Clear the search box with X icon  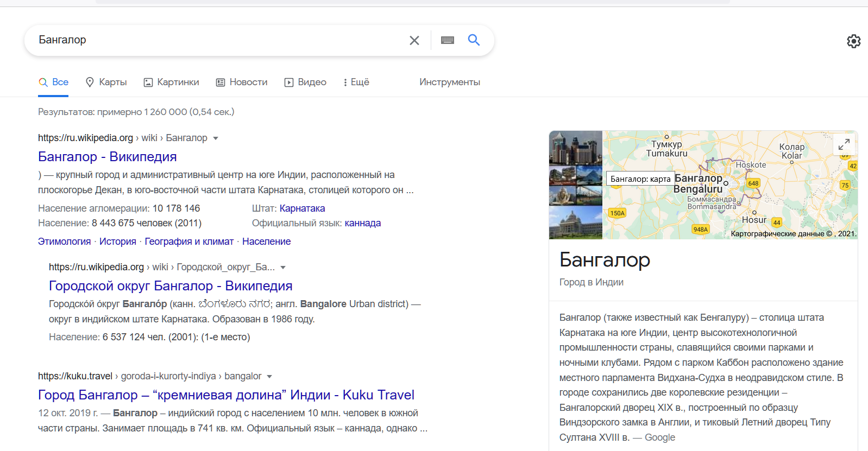[414, 40]
